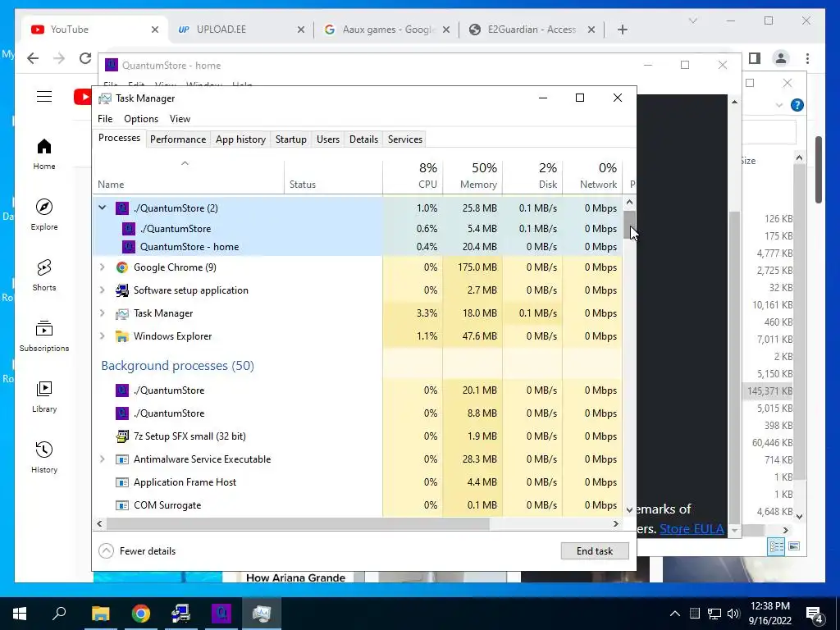
Task: Click the sort arrow above Name column
Action: [x=185, y=163]
